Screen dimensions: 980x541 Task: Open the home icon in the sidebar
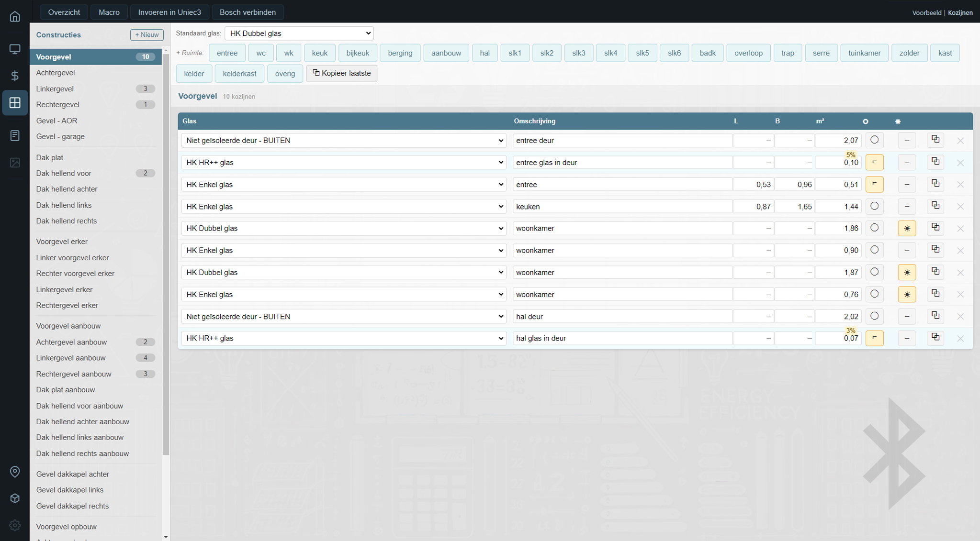pos(15,17)
